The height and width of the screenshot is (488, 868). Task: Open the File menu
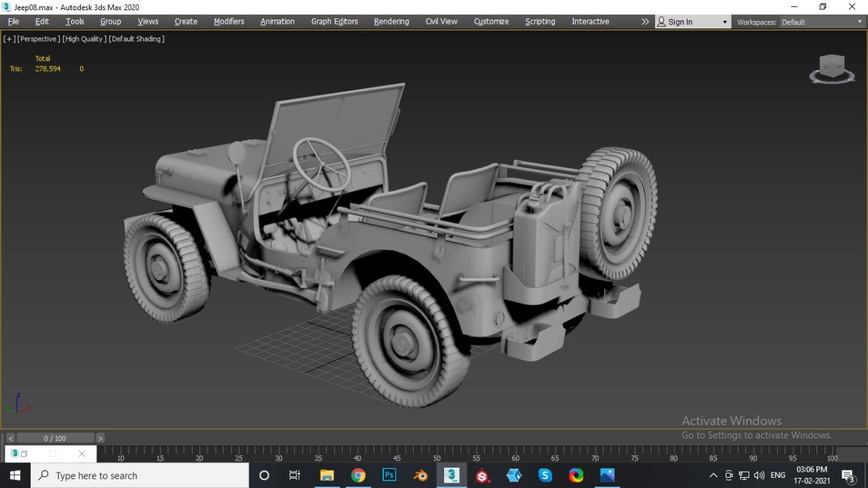(14, 22)
